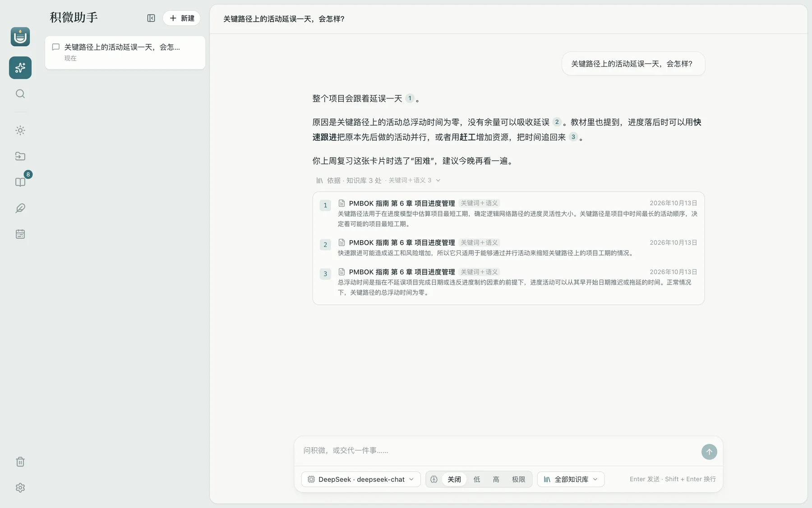Click the sun icon in the sidebar

tap(20, 130)
